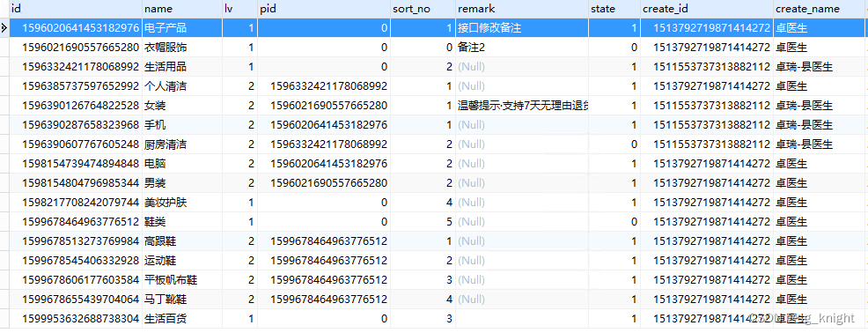Select the name cell 厨房清洁

182,144
